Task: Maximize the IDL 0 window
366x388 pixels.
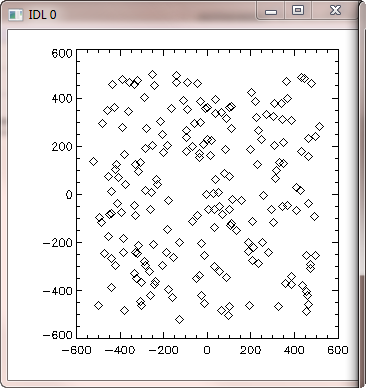Action: click(298, 11)
